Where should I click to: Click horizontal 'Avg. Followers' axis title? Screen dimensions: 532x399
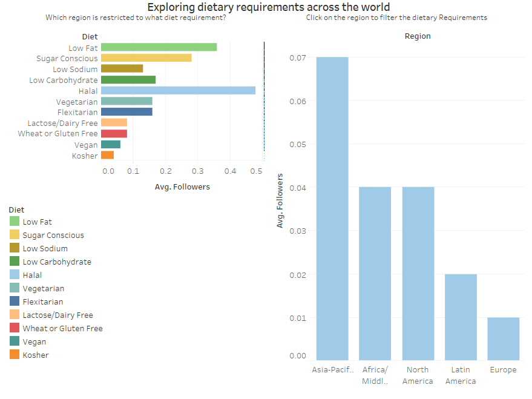[182, 187]
